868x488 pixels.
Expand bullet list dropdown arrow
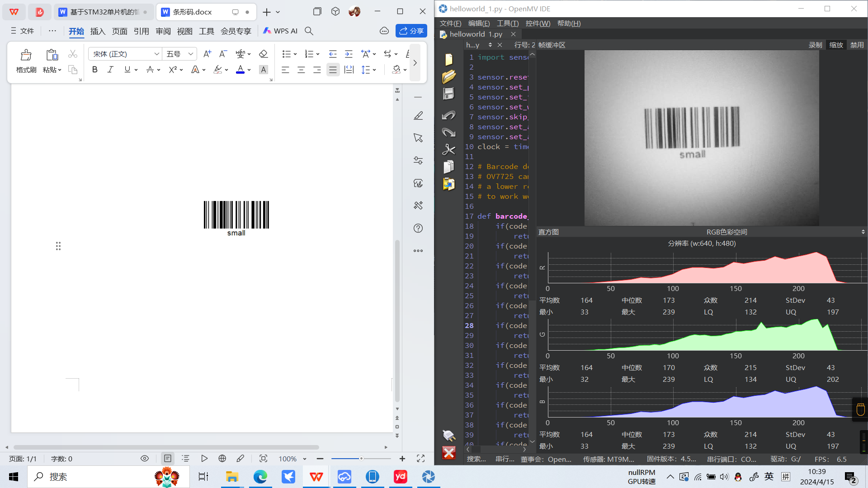[295, 54]
